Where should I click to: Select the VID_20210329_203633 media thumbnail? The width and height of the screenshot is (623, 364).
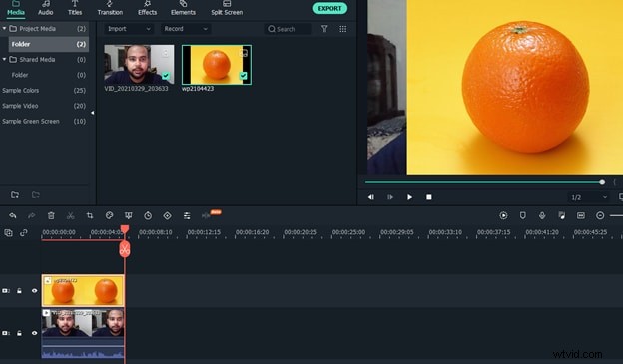point(139,64)
